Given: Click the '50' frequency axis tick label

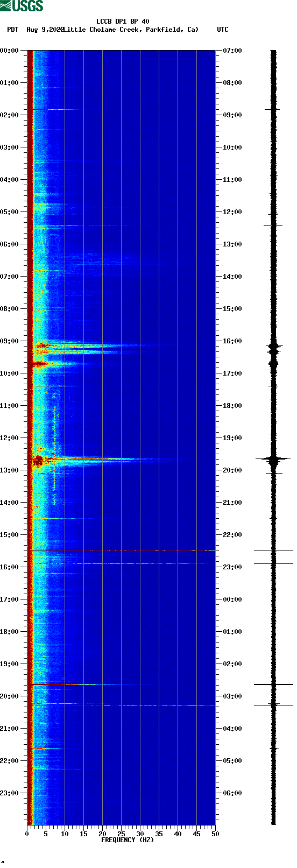Looking at the screenshot, I should click(x=215, y=834).
